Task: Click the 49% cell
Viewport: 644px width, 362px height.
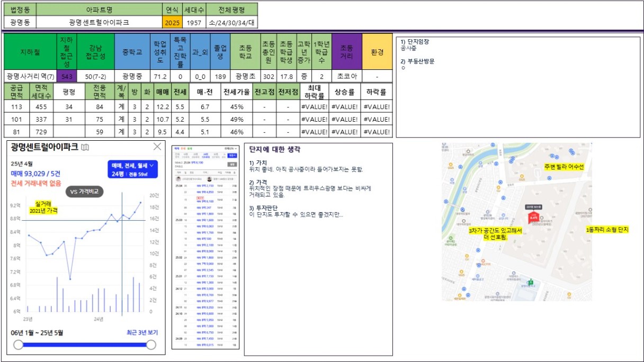Action: click(236, 119)
